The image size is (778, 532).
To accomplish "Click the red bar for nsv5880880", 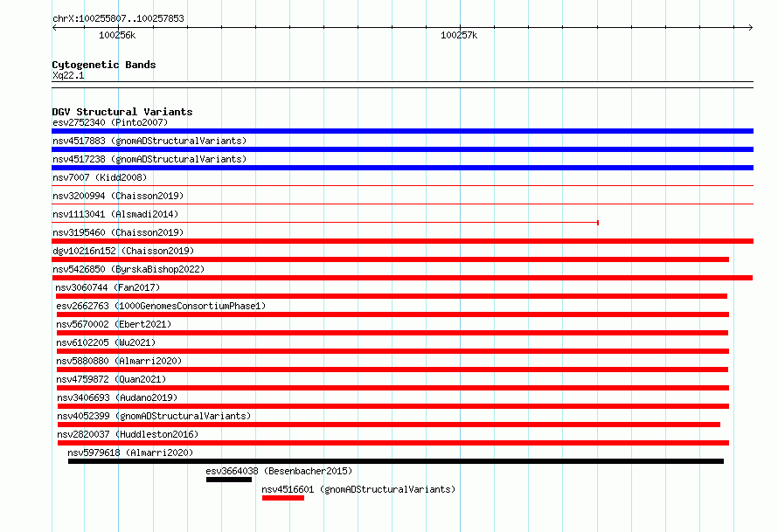I will click(392, 370).
